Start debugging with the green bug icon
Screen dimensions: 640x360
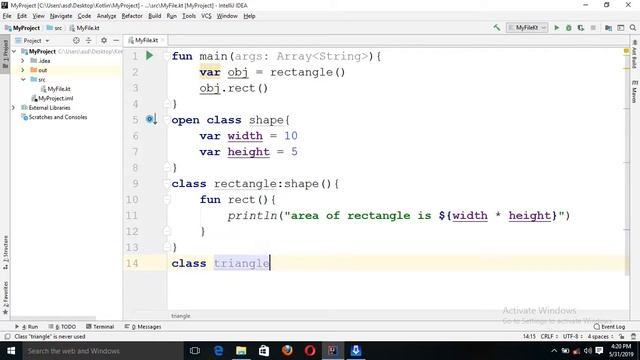[569, 28]
